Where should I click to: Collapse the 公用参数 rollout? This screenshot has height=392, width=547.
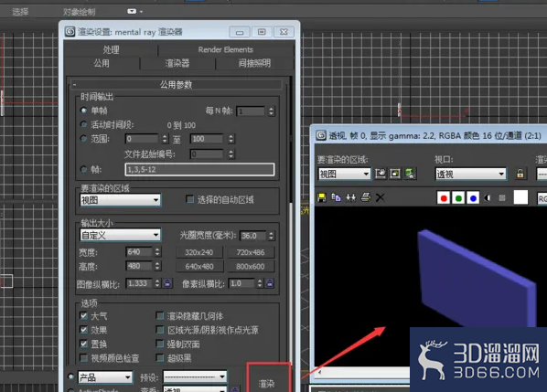tap(177, 84)
